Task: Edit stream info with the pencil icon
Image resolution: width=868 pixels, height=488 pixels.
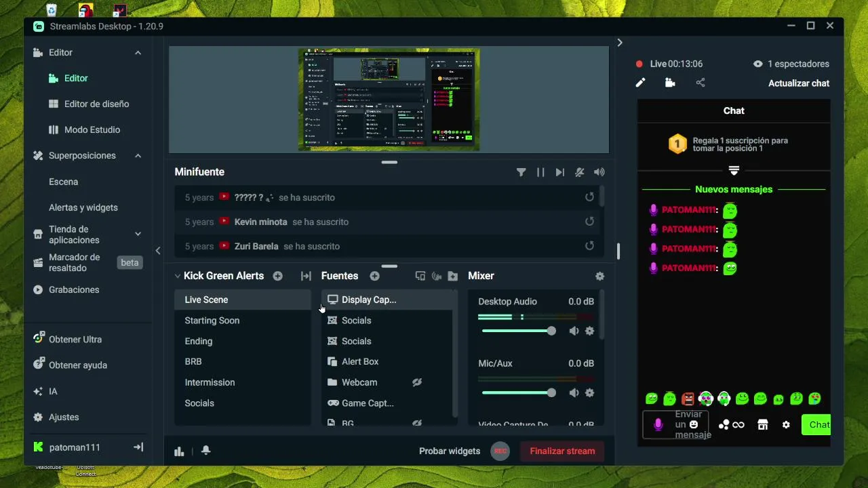Action: (x=640, y=83)
